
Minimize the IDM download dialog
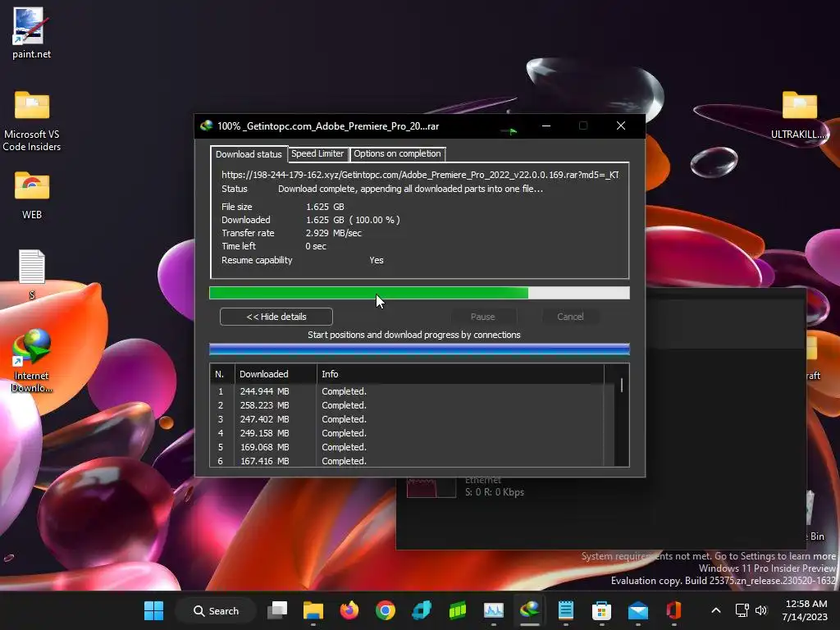[546, 126]
